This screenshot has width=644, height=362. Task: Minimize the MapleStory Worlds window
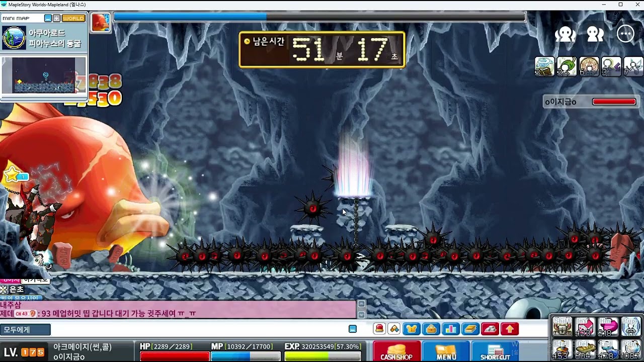click(x=604, y=5)
